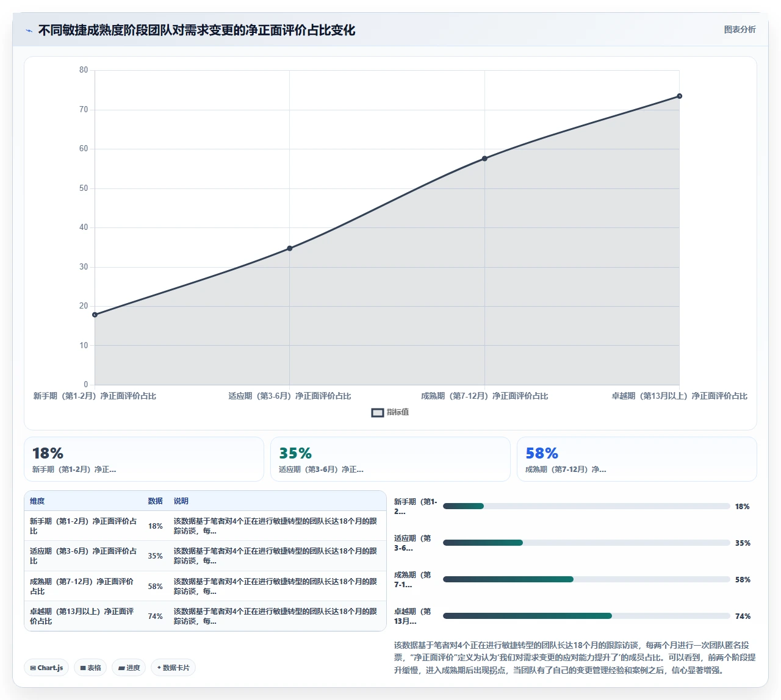
Task: Click the 成熟期 progress bar showing 58%
Action: [586, 579]
